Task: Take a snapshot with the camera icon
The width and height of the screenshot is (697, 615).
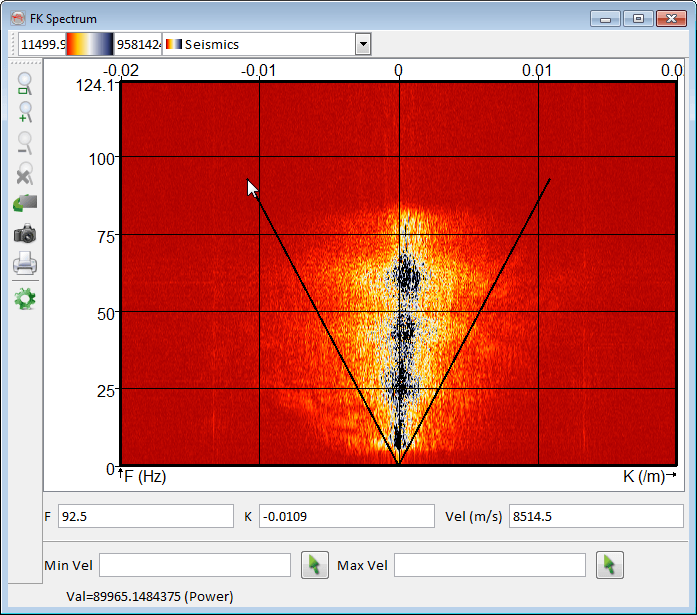Action: point(25,234)
